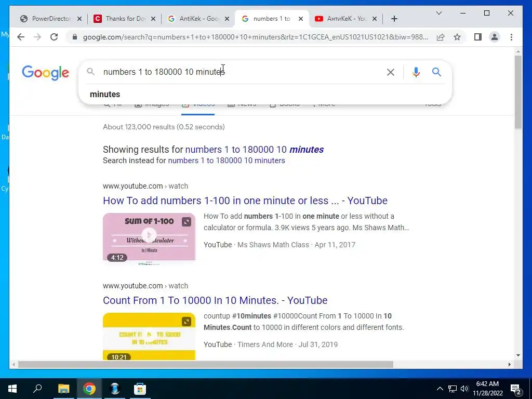Click the scroll-down arrow of vertical scrollbar

pyautogui.click(x=518, y=355)
